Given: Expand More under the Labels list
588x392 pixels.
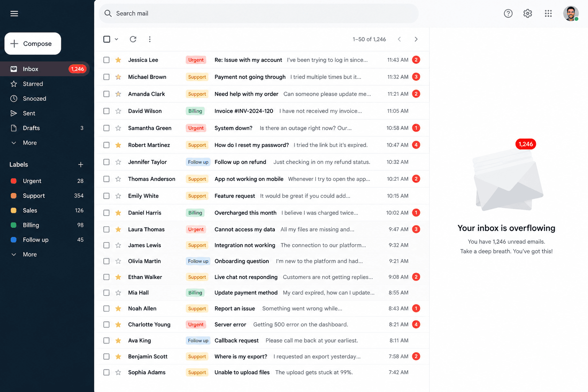Looking at the screenshot, I should [30, 255].
